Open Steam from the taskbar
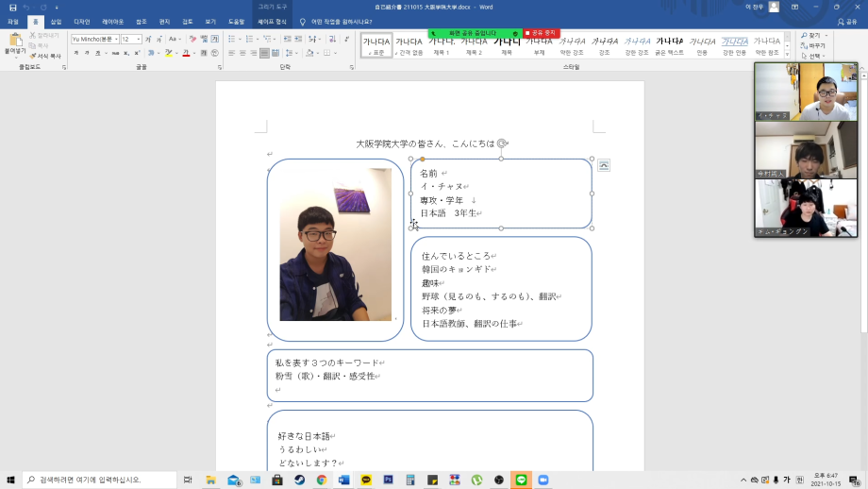The height and width of the screenshot is (489, 868). 299,480
